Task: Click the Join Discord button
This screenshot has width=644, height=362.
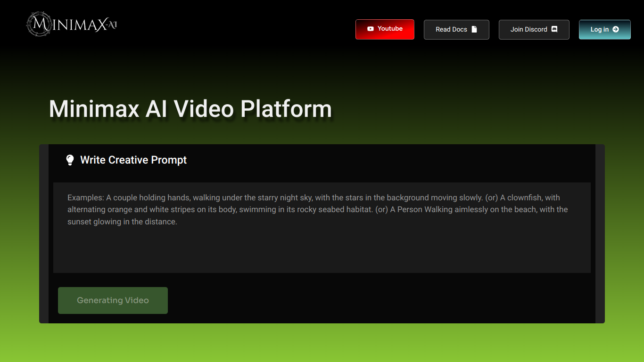Action: coord(534,30)
